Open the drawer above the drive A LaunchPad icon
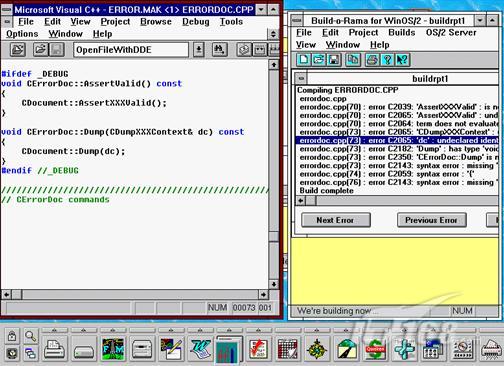Image resolution: width=504 pixels, height=366 pixels. click(x=83, y=330)
